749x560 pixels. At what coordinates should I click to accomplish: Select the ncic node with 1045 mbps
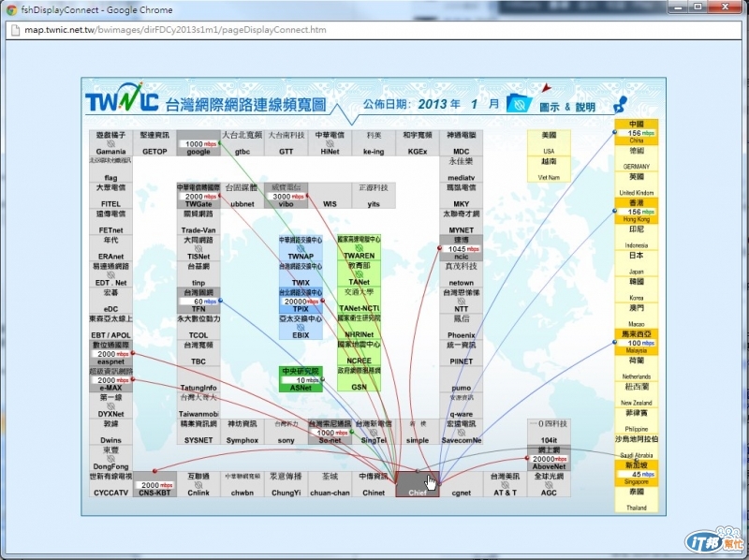tap(461, 247)
